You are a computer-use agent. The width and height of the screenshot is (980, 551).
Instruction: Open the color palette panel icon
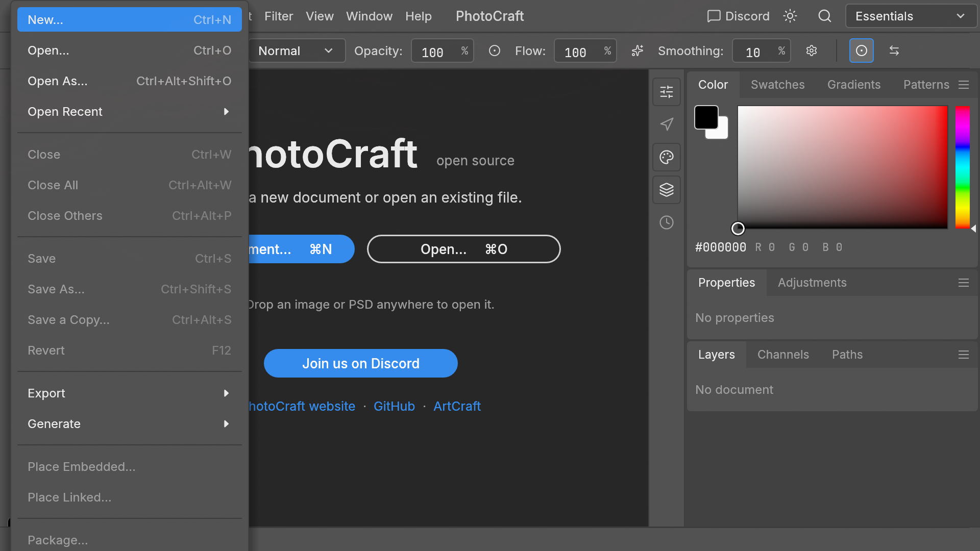pyautogui.click(x=667, y=157)
